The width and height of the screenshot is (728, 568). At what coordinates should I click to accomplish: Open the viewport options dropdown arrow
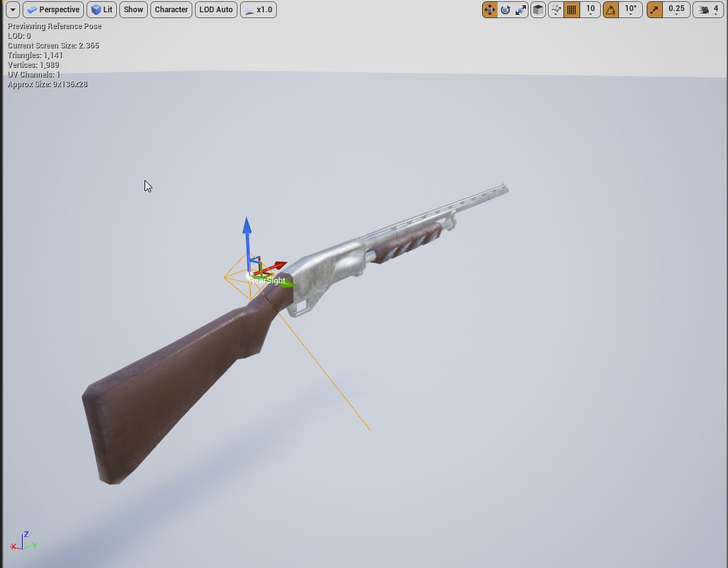[13, 10]
